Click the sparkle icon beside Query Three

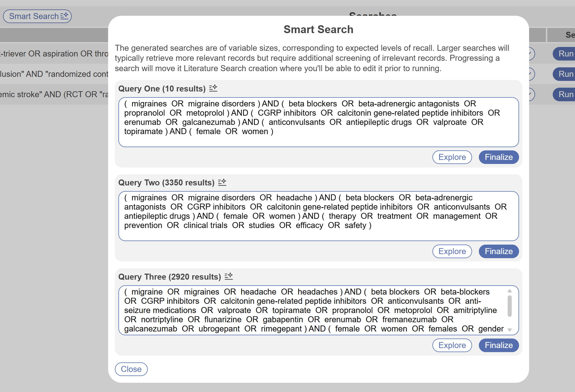tap(229, 276)
